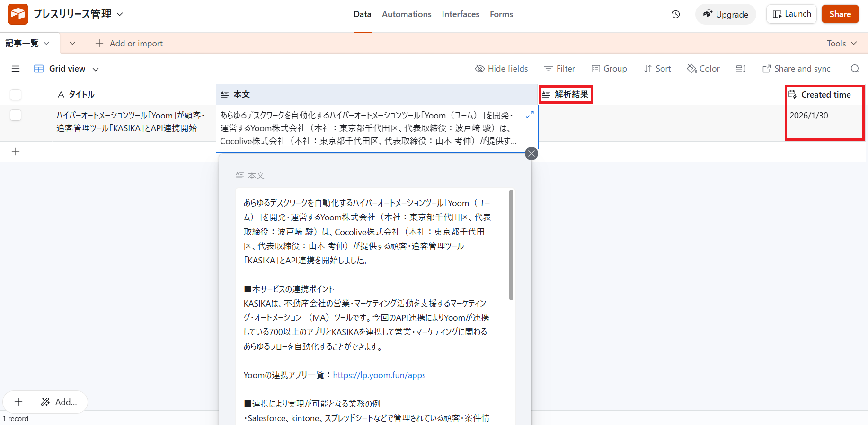The height and width of the screenshot is (425, 868).
Task: Expand the 本文 cell with expand icon
Action: pyautogui.click(x=530, y=115)
